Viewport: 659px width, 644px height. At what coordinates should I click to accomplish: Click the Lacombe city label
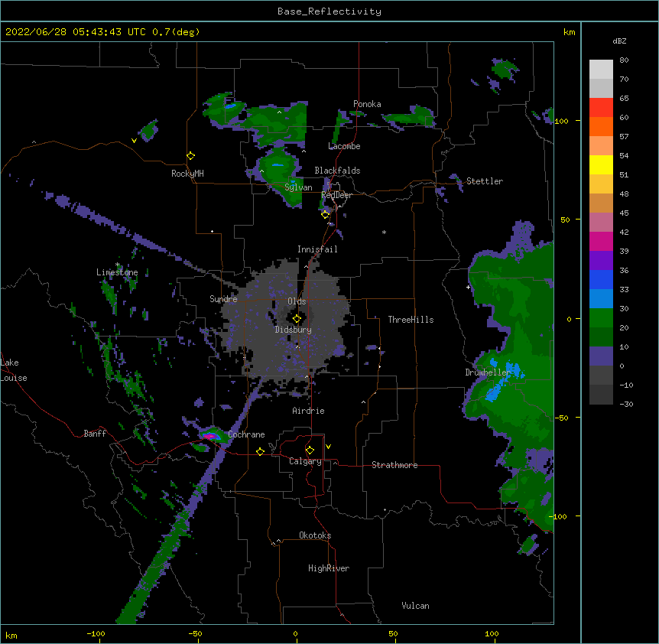tap(344, 146)
